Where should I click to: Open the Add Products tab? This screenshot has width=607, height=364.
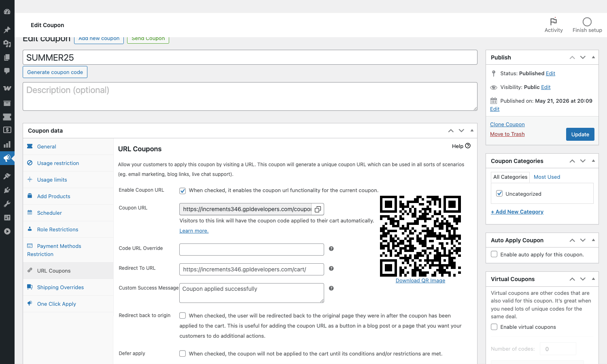pyautogui.click(x=68, y=196)
